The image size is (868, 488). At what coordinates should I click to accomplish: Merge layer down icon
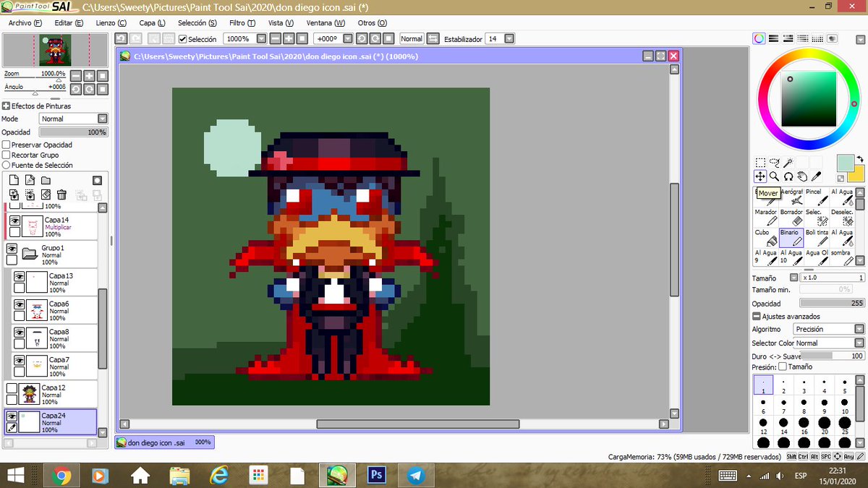(14, 195)
